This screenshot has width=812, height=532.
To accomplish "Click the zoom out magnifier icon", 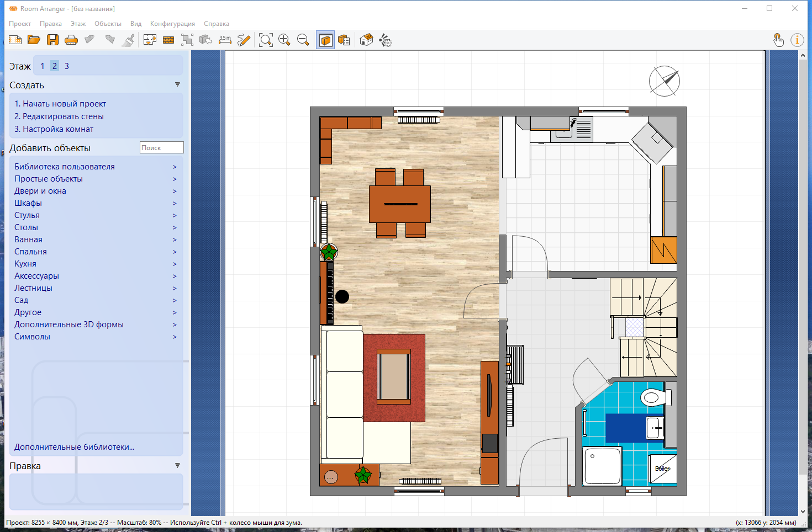I will click(303, 40).
